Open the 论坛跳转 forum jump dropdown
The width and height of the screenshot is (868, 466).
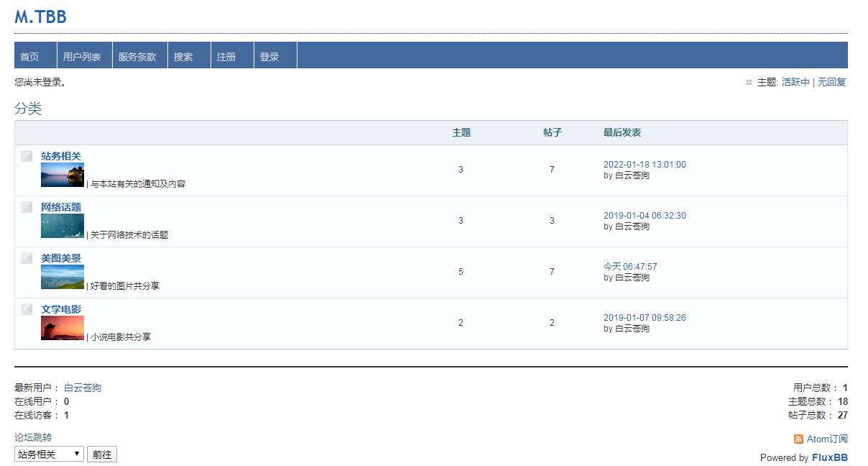[x=49, y=454]
